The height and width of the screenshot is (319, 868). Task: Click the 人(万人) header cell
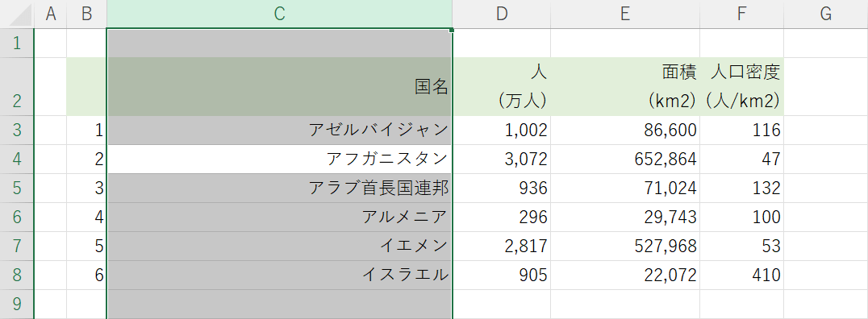coord(502,87)
